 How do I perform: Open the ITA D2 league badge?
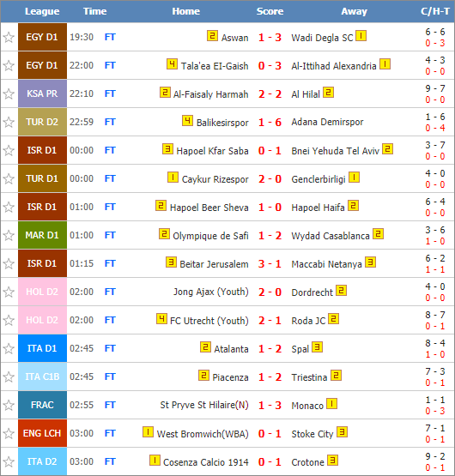pos(42,461)
